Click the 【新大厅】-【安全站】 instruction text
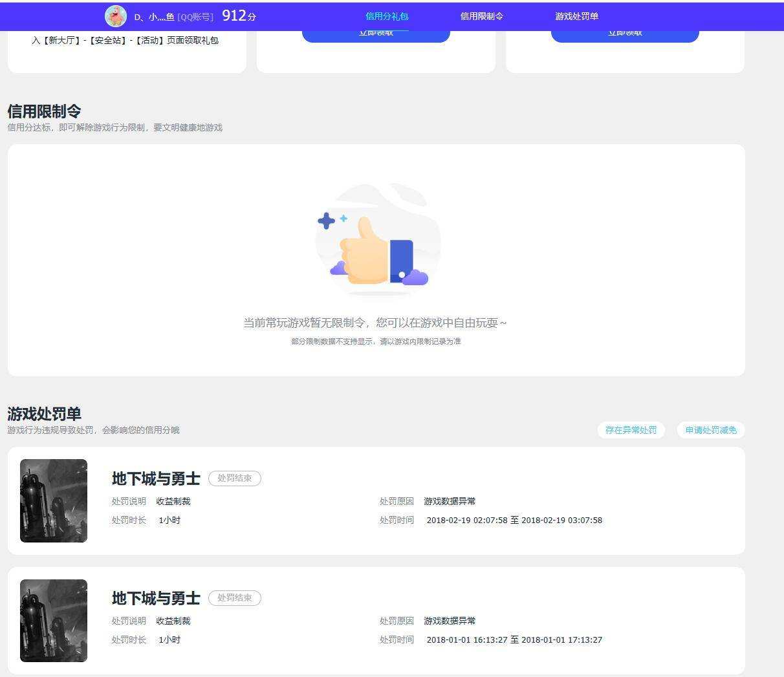The width and height of the screenshot is (784, 677). click(125, 40)
